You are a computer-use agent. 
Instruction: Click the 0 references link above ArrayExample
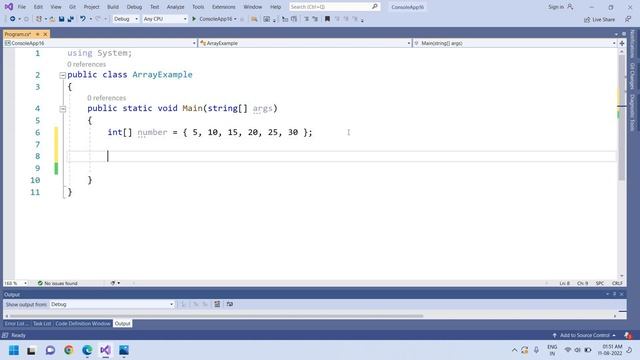coord(86,64)
